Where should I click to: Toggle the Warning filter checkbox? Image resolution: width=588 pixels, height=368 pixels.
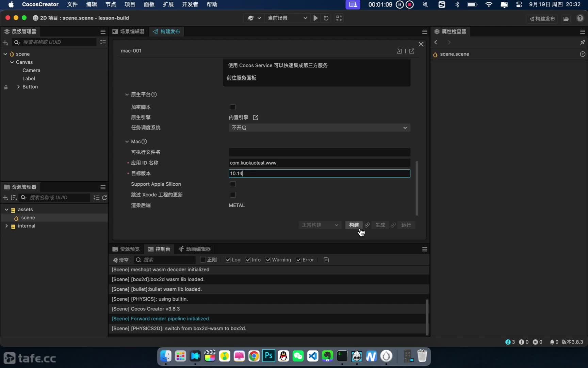(268, 260)
